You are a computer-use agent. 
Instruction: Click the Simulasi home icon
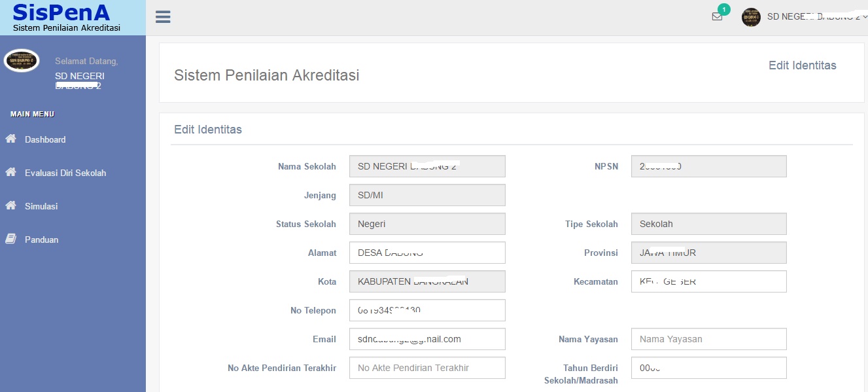pos(12,206)
